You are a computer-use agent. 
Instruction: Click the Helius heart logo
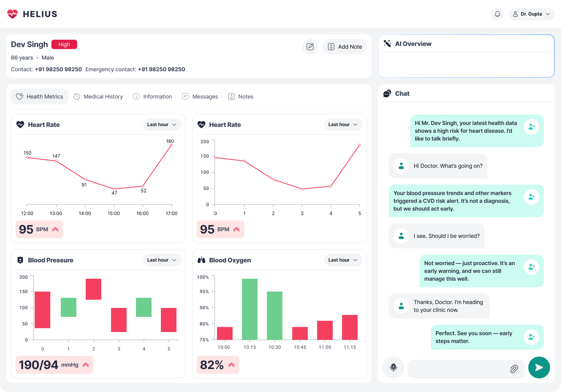click(x=12, y=14)
